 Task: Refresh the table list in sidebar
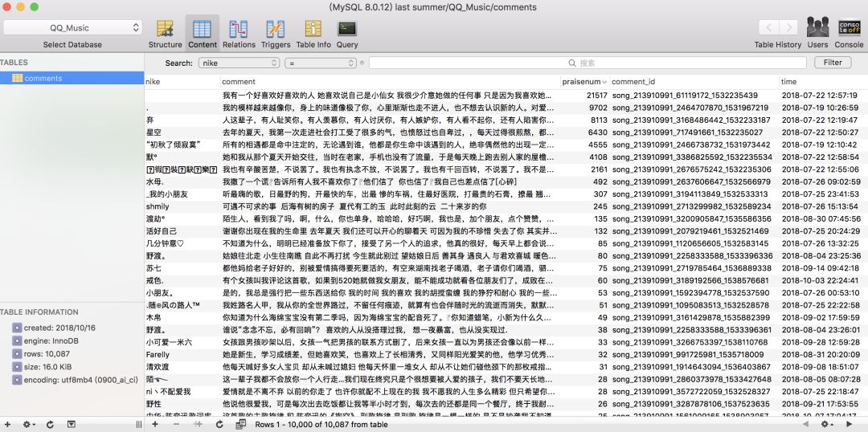pyautogui.click(x=50, y=424)
